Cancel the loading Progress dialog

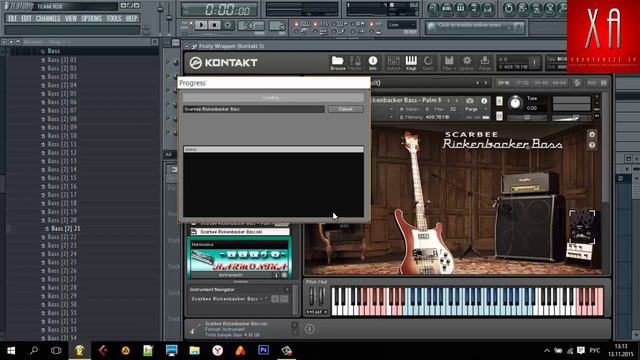(345, 109)
